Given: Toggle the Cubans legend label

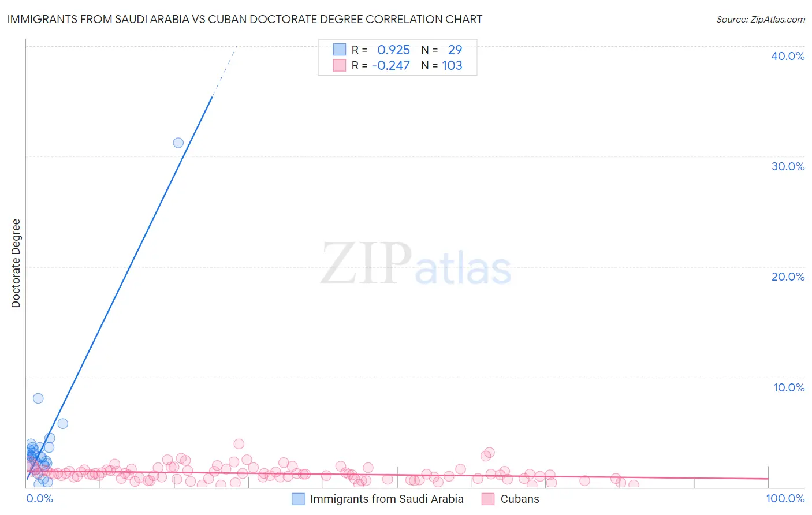Looking at the screenshot, I should coord(520,499).
